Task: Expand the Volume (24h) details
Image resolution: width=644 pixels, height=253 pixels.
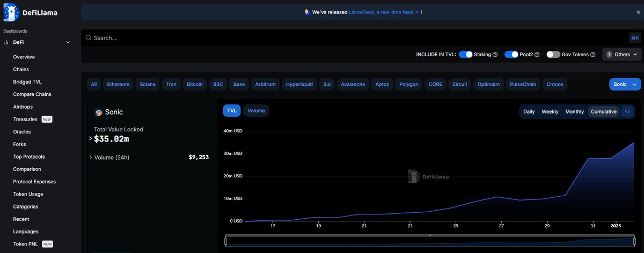Action: [x=91, y=158]
